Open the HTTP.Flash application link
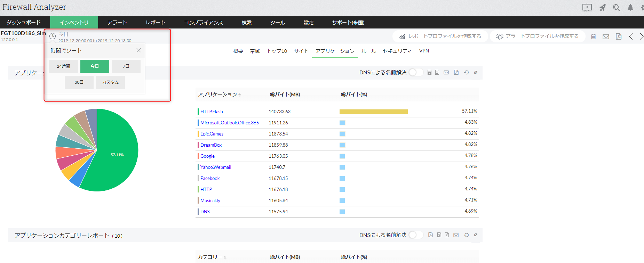The height and width of the screenshot is (263, 644). (x=212, y=112)
